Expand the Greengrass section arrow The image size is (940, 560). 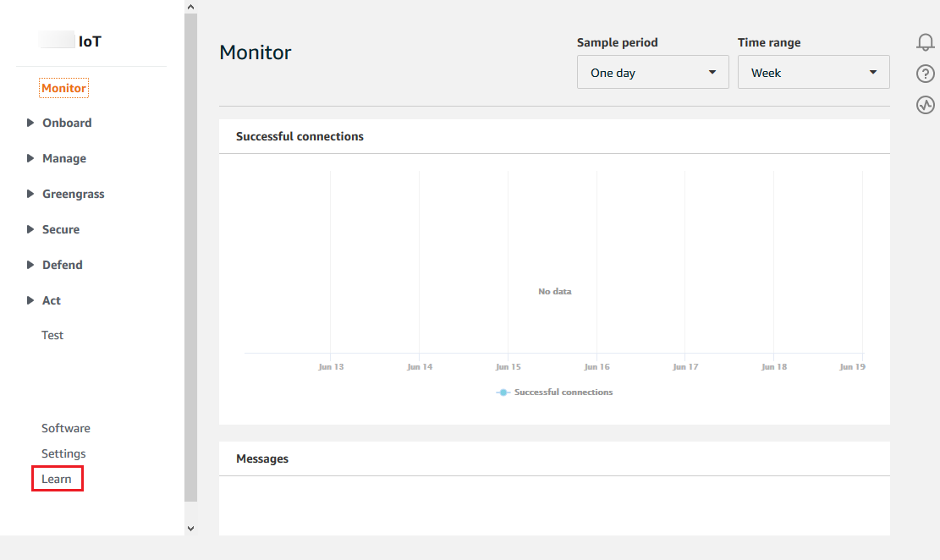click(30, 194)
